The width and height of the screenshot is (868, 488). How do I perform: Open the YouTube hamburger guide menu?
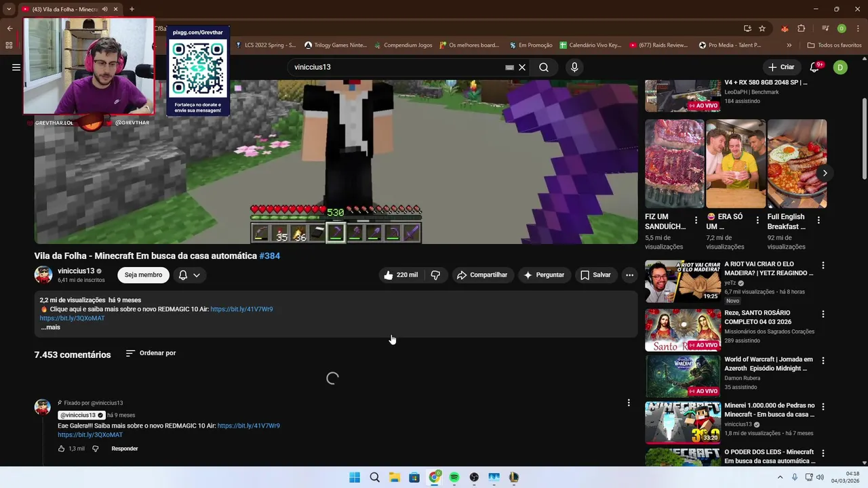pyautogui.click(x=16, y=67)
